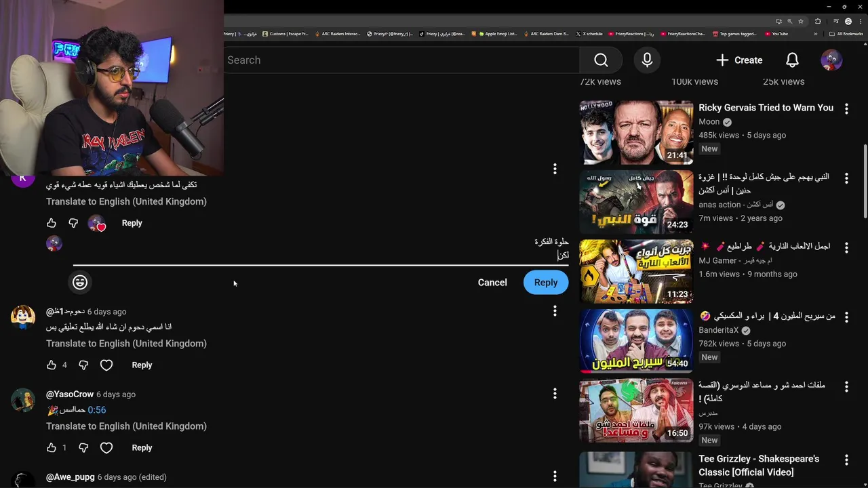
Task: Open the title 'Ricky Gervais Tried to Warn You'
Action: 766,108
